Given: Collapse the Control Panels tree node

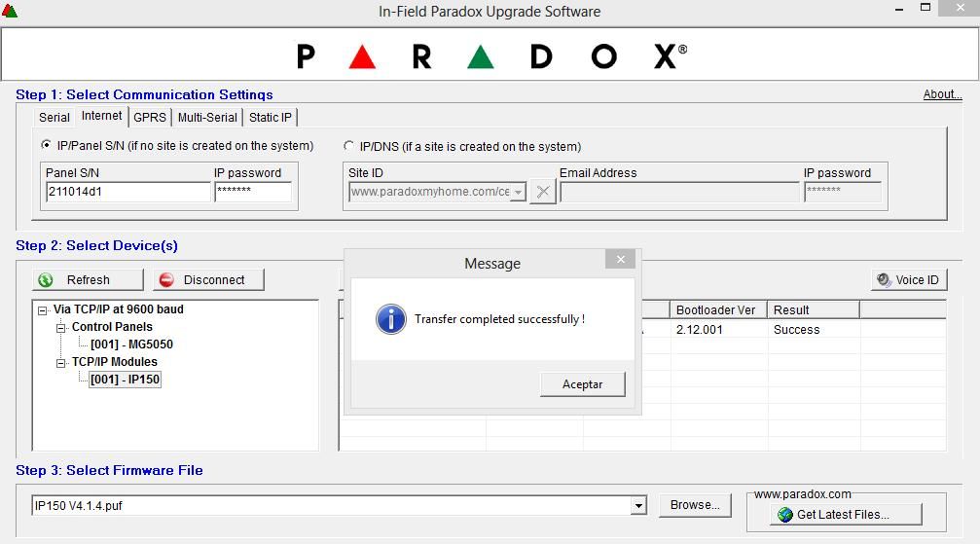Looking at the screenshot, I should (60, 327).
